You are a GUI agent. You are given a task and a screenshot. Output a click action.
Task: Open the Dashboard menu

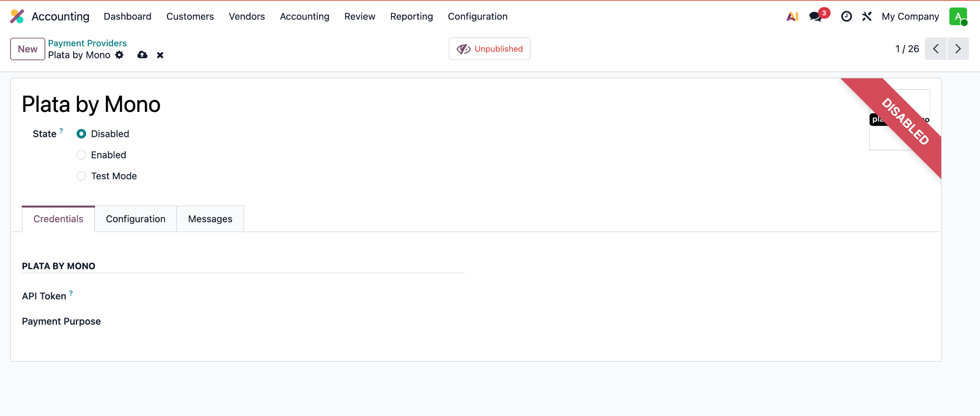[127, 16]
